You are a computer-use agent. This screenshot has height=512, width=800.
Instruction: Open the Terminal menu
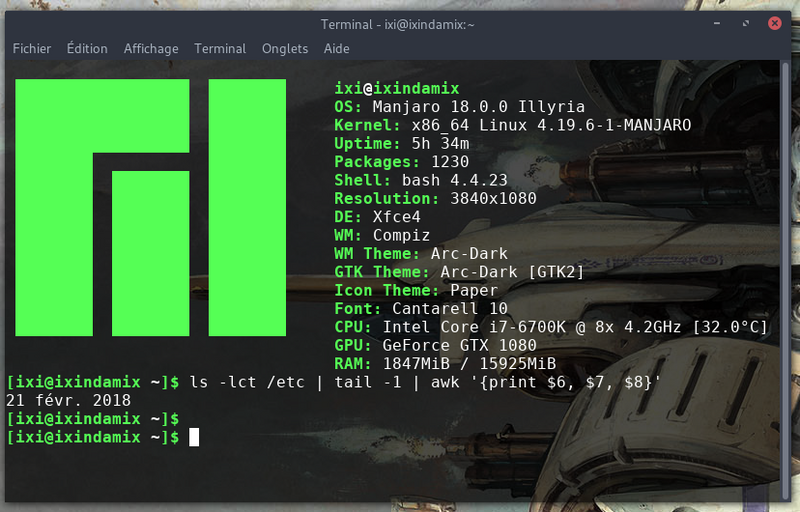[220, 48]
